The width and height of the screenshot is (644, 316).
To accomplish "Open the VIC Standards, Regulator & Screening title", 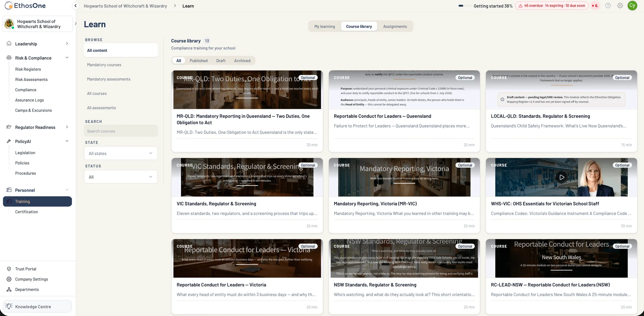I will click(216, 204).
